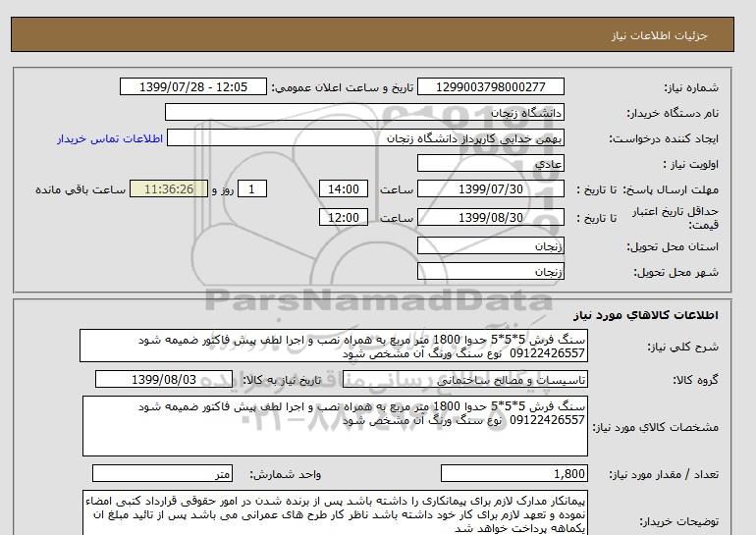This screenshot has height=535, width=756.
Task: Click the label تاریخ و ساعت اعلان عمومی
Action: pyautogui.click(x=343, y=87)
